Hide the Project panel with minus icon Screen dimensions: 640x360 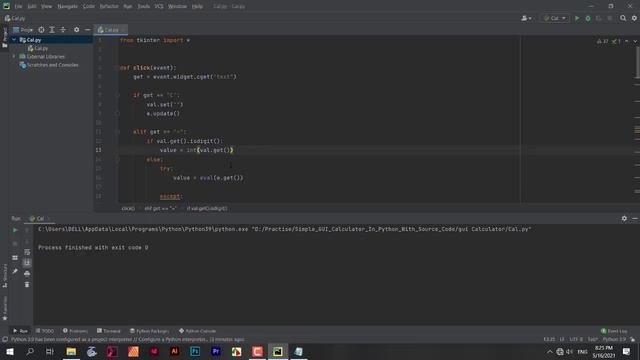pyautogui.click(x=87, y=30)
